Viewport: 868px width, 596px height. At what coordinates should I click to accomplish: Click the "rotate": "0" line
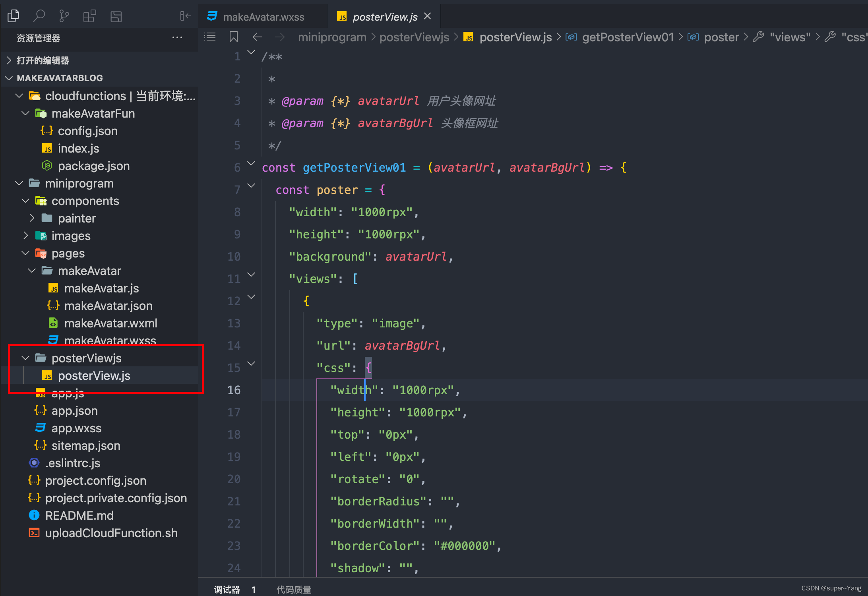pyautogui.click(x=378, y=479)
